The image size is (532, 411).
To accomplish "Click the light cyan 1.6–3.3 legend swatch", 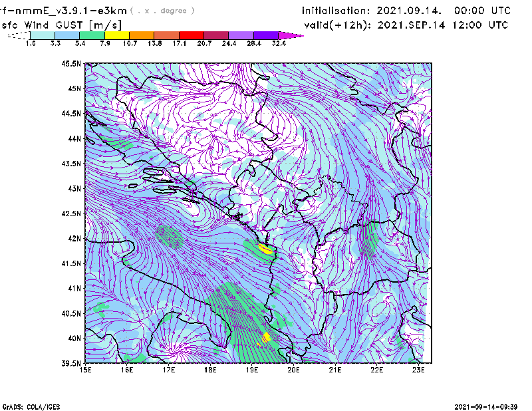I will [x=43, y=35].
